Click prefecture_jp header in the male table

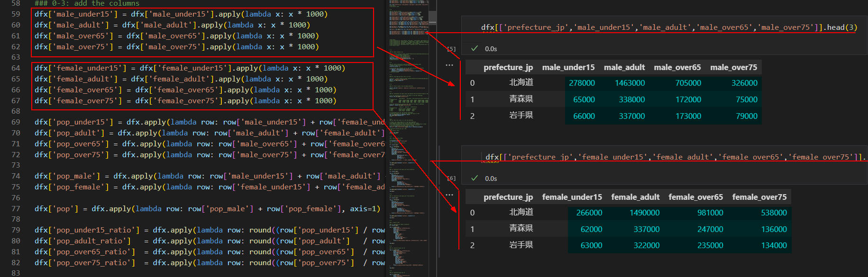pos(508,68)
